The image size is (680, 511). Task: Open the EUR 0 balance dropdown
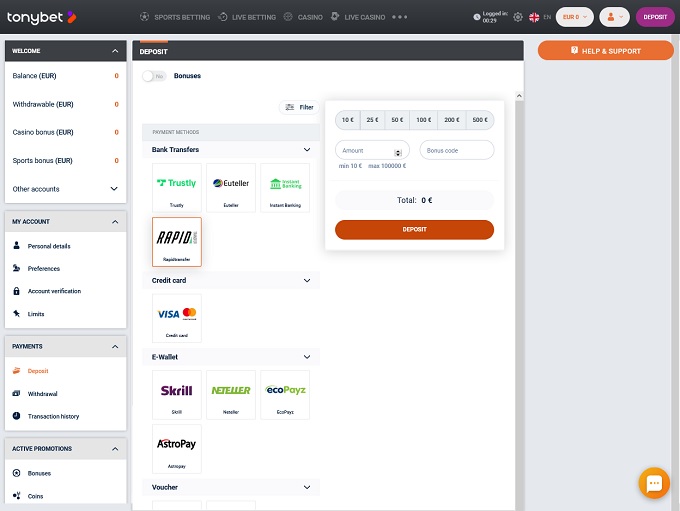[574, 17]
